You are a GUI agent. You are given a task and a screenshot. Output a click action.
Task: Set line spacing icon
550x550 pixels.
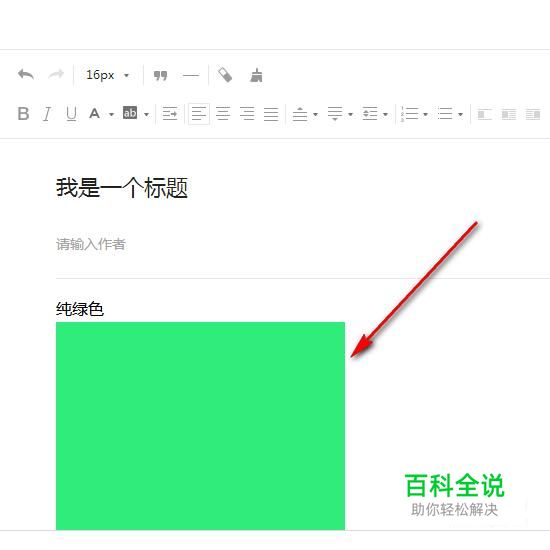[x=370, y=114]
